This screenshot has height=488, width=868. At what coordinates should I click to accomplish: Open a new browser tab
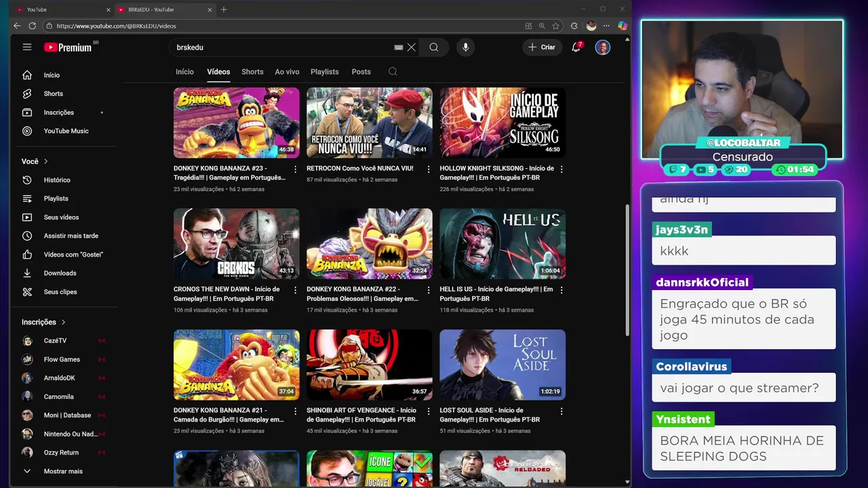click(x=224, y=9)
